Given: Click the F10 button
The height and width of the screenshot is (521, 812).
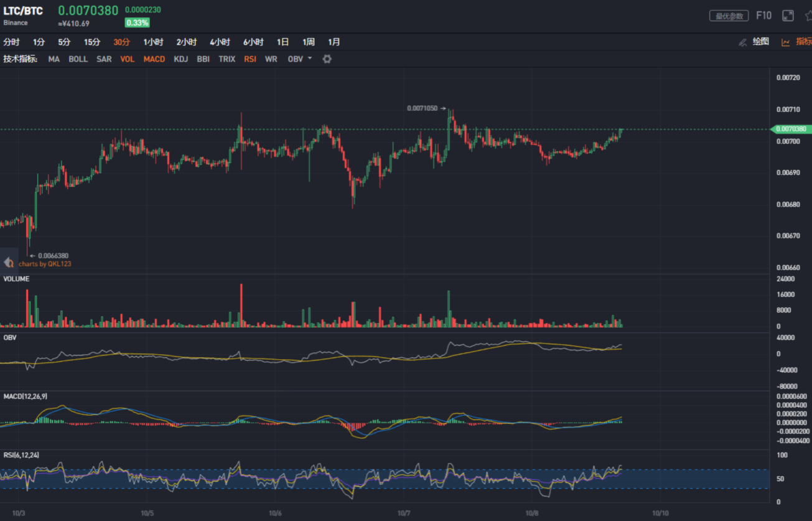Looking at the screenshot, I should pyautogui.click(x=763, y=16).
